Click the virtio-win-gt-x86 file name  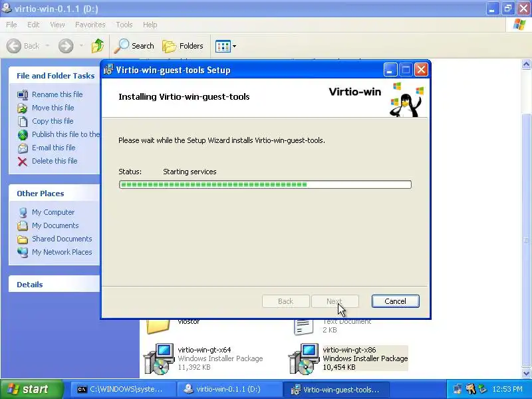pos(350,350)
